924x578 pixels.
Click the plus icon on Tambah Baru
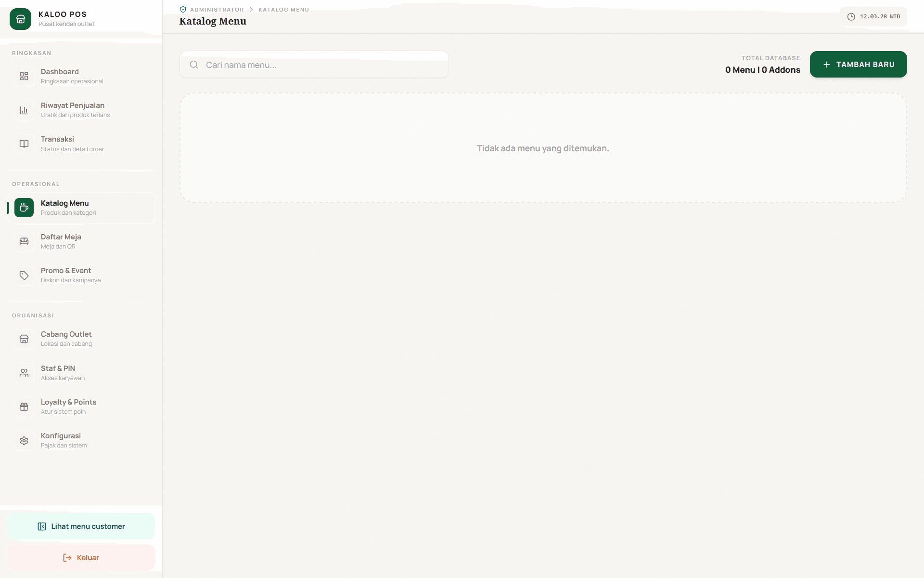coord(827,65)
